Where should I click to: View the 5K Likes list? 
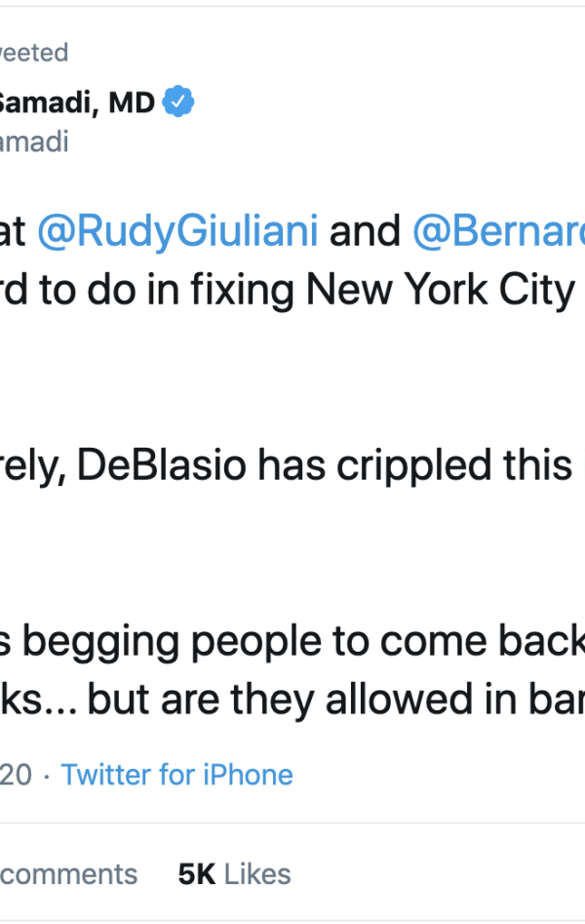pyautogui.click(x=234, y=873)
